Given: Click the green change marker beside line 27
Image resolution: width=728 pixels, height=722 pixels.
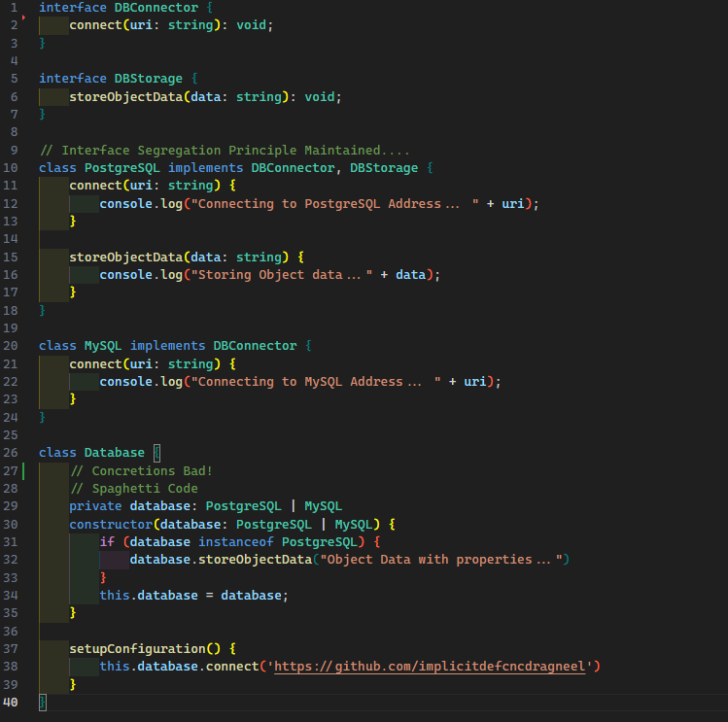Looking at the screenshot, I should 23,471.
